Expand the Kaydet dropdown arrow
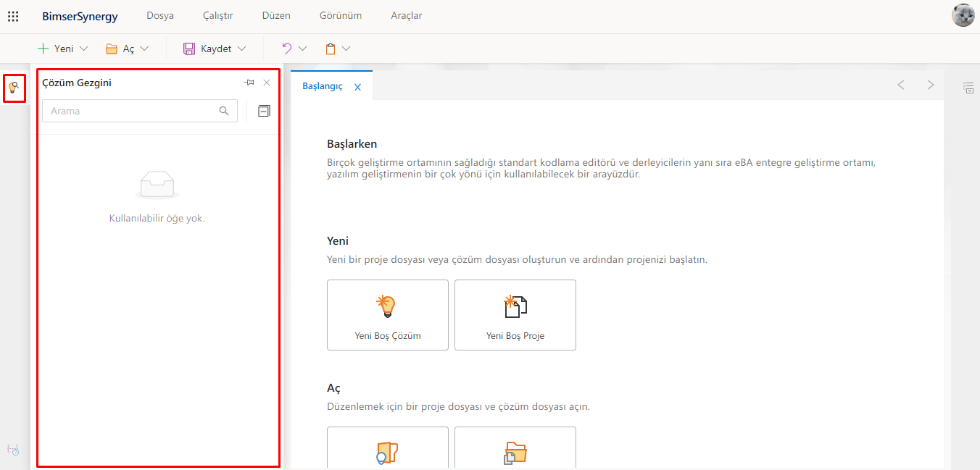 pyautogui.click(x=242, y=49)
